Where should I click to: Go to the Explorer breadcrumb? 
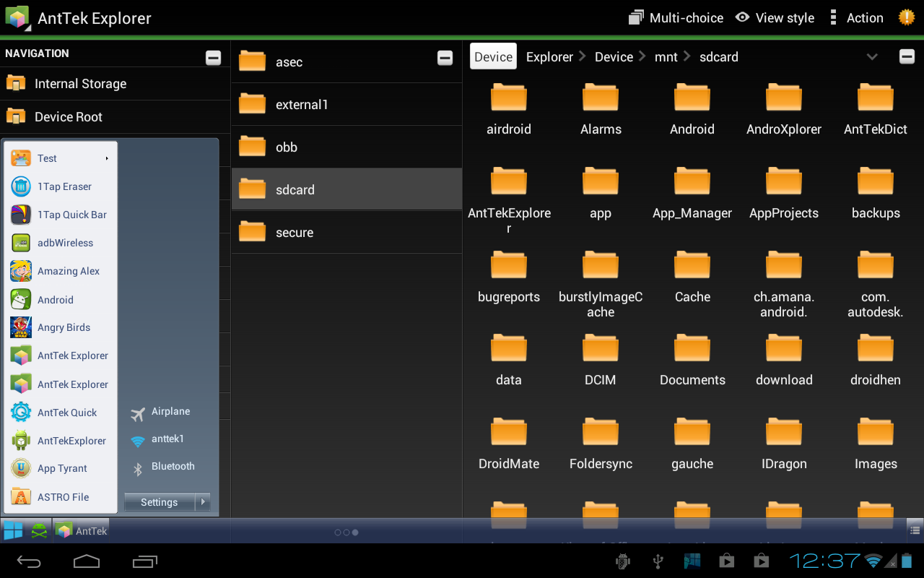(549, 57)
